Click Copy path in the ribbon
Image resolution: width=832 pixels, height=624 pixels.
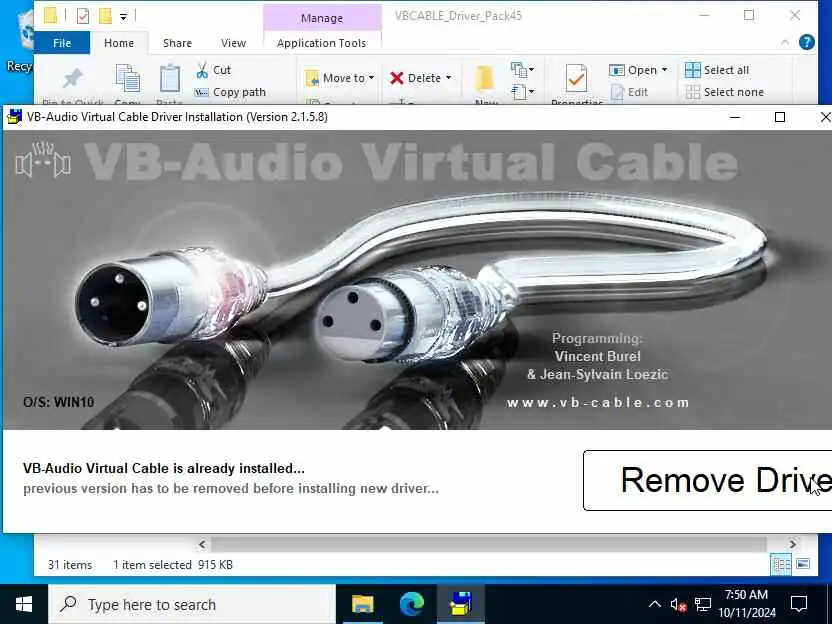[230, 92]
